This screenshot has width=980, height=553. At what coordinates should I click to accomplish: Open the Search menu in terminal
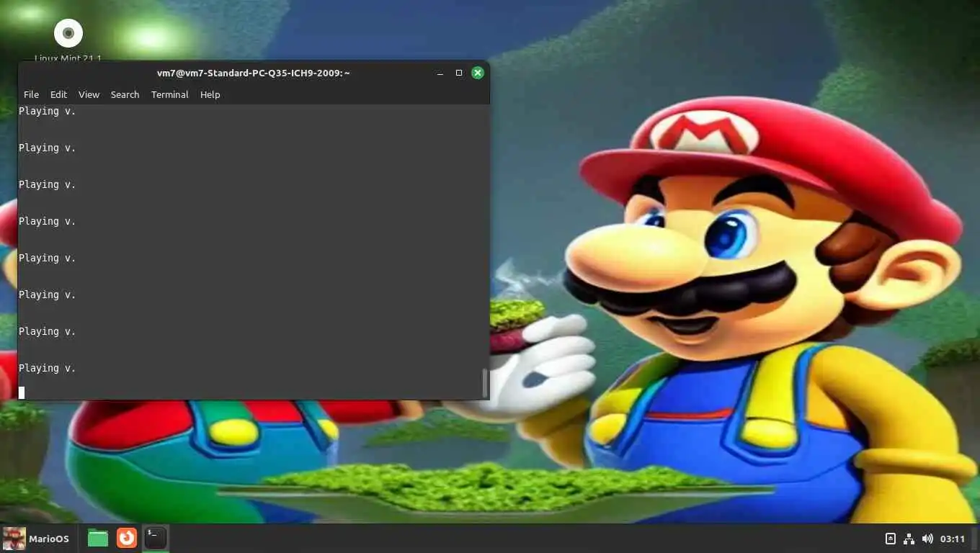125,94
